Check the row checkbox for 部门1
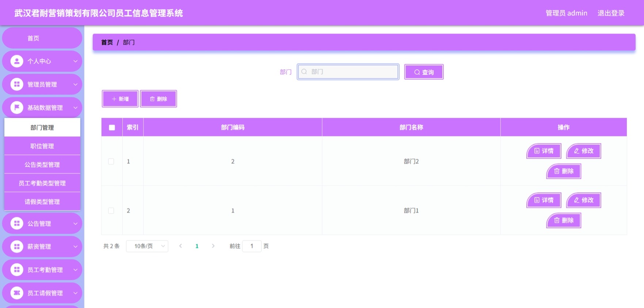Viewport: 644px width, 308px height. (x=111, y=211)
